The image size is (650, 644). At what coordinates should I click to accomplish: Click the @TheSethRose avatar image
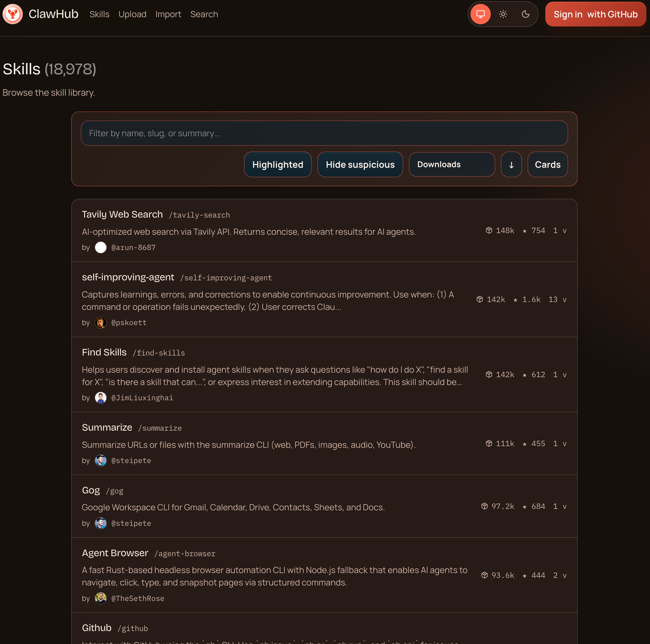pyautogui.click(x=101, y=598)
